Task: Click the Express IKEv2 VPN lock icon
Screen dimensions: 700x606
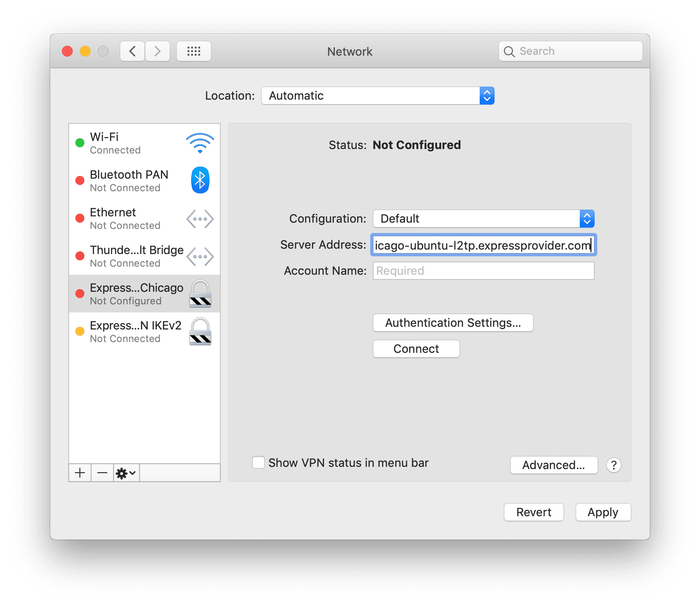Action: click(200, 331)
